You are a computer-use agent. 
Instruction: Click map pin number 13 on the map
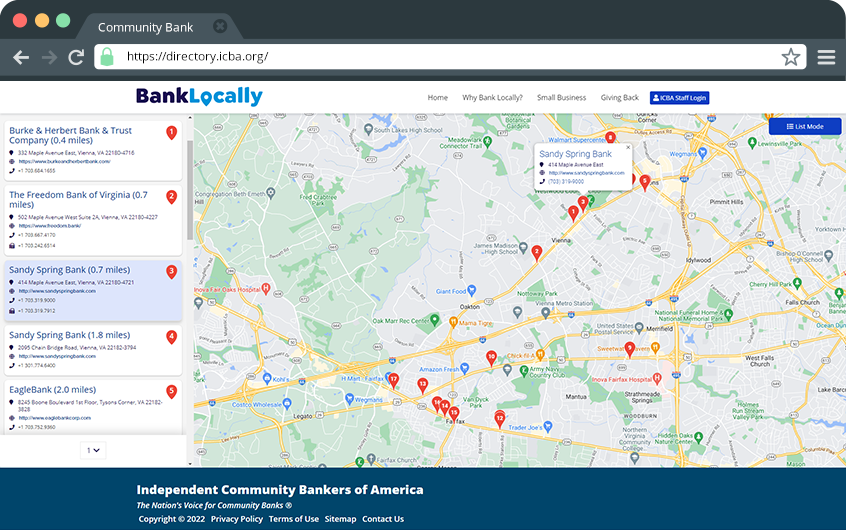(x=422, y=385)
